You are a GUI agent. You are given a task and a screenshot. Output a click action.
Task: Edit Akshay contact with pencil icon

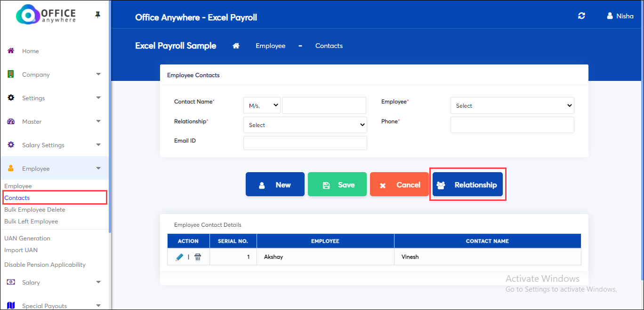click(179, 257)
